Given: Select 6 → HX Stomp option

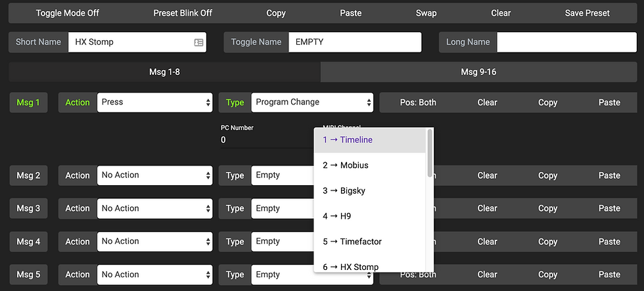Looking at the screenshot, I should pos(370,267).
